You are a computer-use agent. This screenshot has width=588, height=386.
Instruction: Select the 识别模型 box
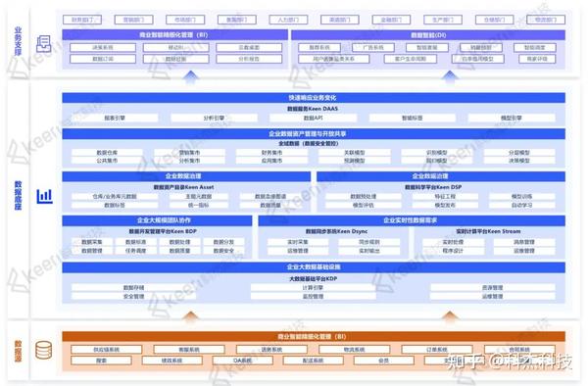(x=437, y=153)
